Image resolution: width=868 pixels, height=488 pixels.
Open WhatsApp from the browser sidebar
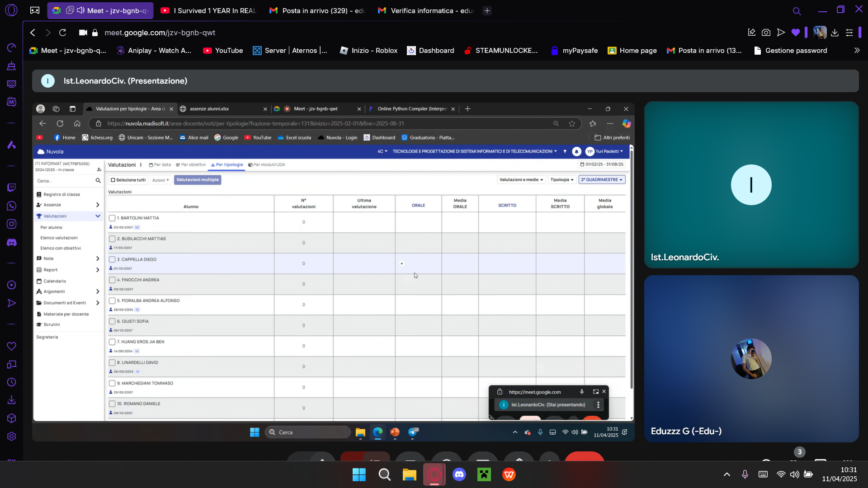click(x=12, y=206)
